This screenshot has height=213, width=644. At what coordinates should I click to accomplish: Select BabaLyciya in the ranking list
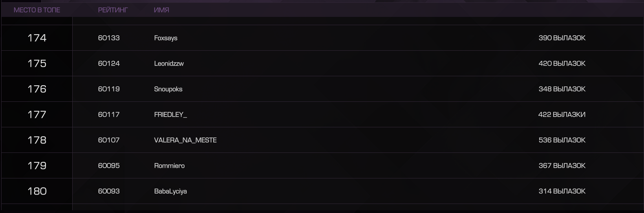[x=170, y=191]
